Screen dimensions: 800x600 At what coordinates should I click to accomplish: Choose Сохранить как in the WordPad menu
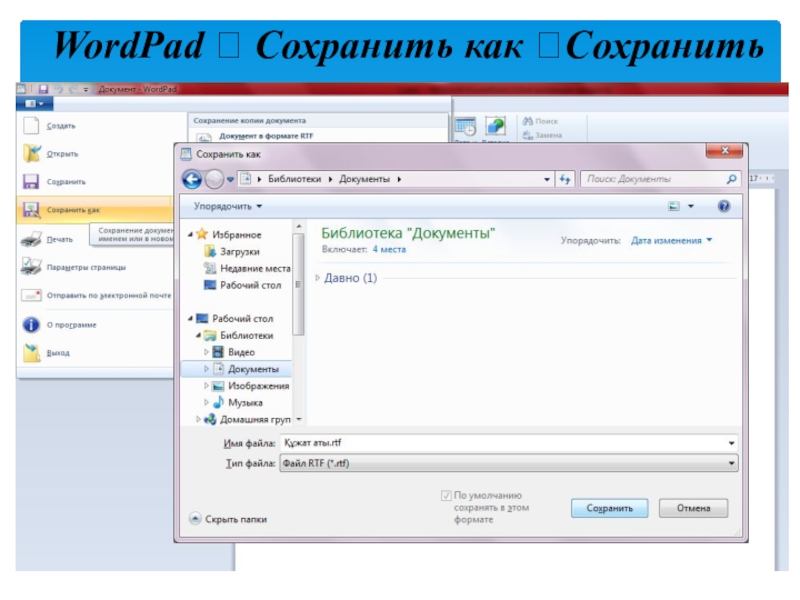pos(95,210)
